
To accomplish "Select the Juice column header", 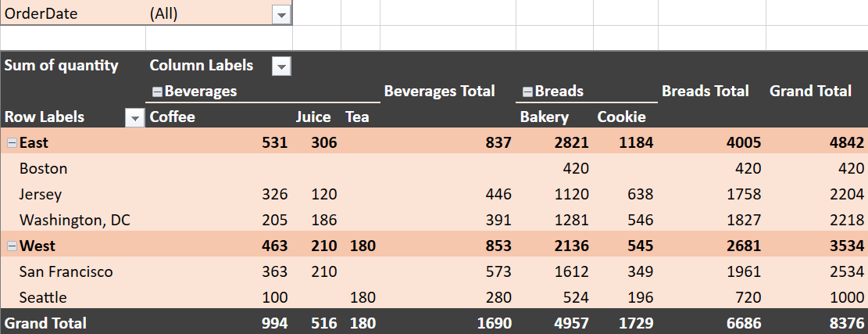I will 313,117.
